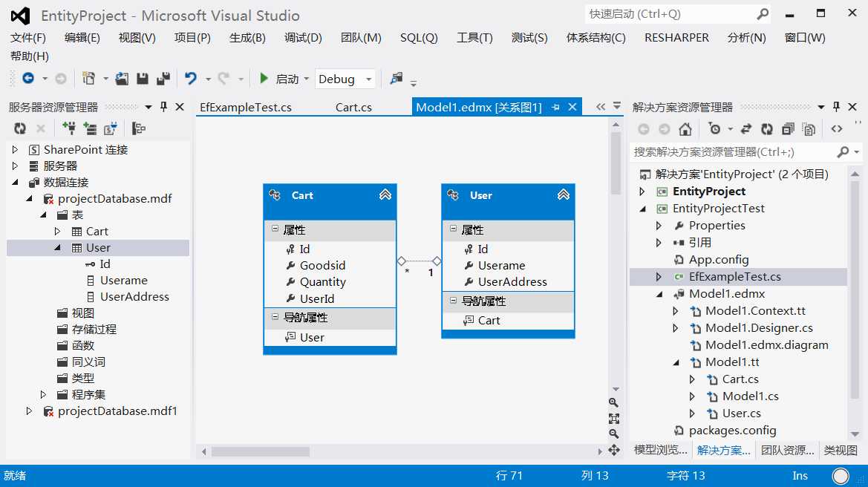Click the new project toolbar icon
The height and width of the screenshot is (487, 868).
click(88, 79)
